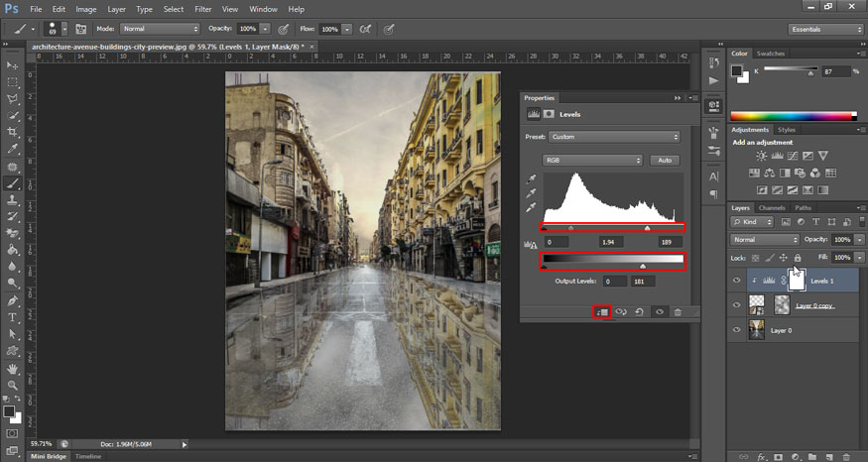Open the Opacity dropdown arrow in options bar
This screenshot has height=462, width=868.
(265, 29)
